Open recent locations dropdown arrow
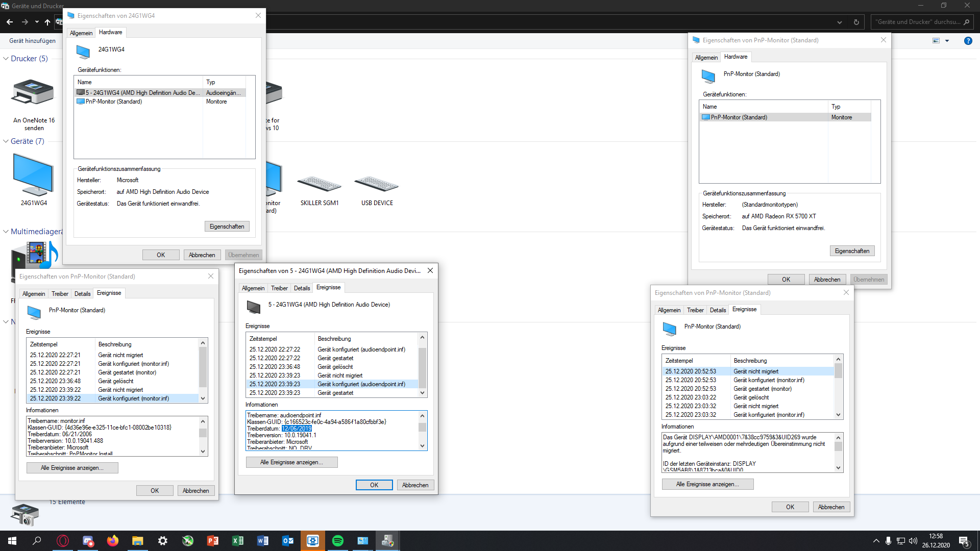Image resolution: width=980 pixels, height=551 pixels. 37,22
